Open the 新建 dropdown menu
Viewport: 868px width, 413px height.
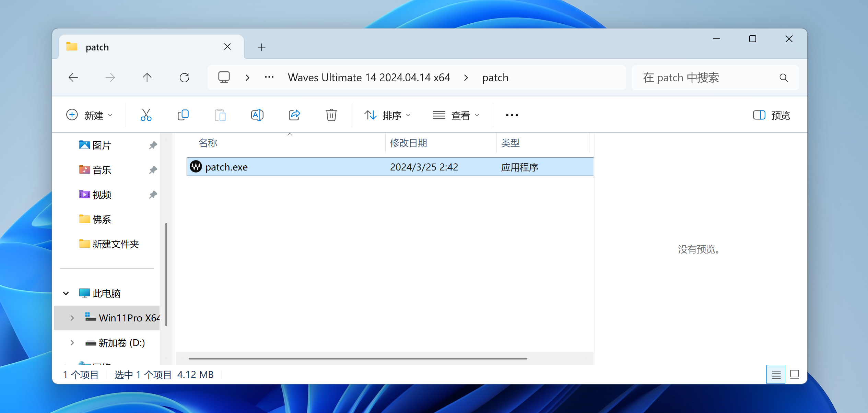89,115
